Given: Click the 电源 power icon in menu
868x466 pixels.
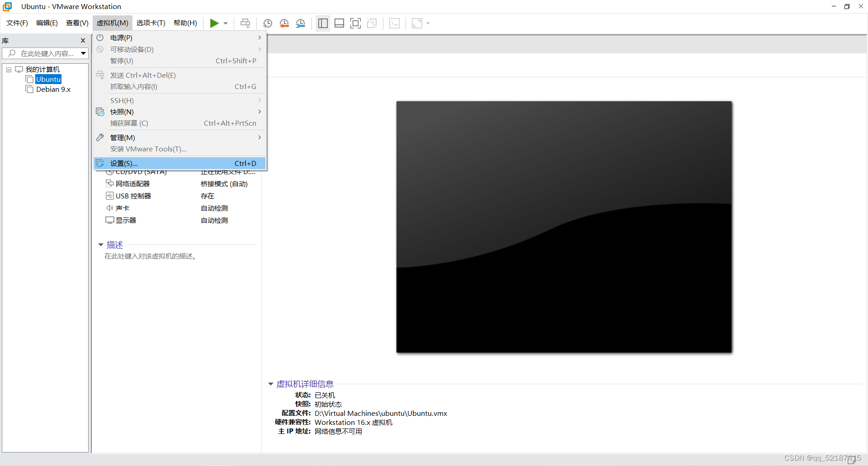Looking at the screenshot, I should (x=100, y=38).
